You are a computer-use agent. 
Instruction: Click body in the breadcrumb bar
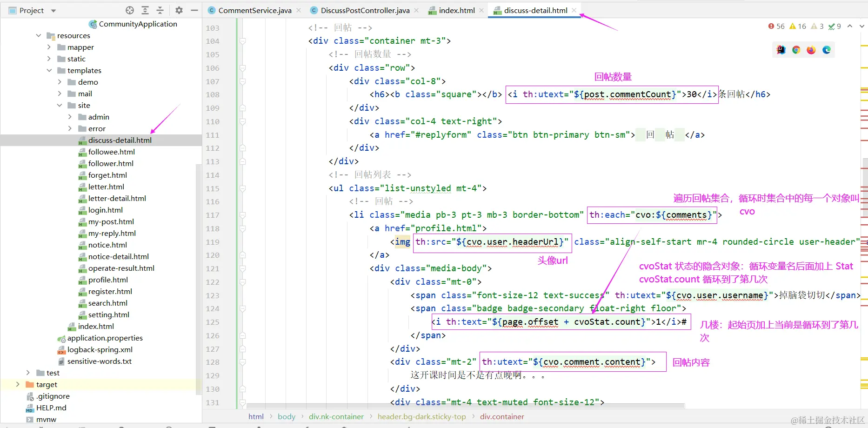point(287,416)
